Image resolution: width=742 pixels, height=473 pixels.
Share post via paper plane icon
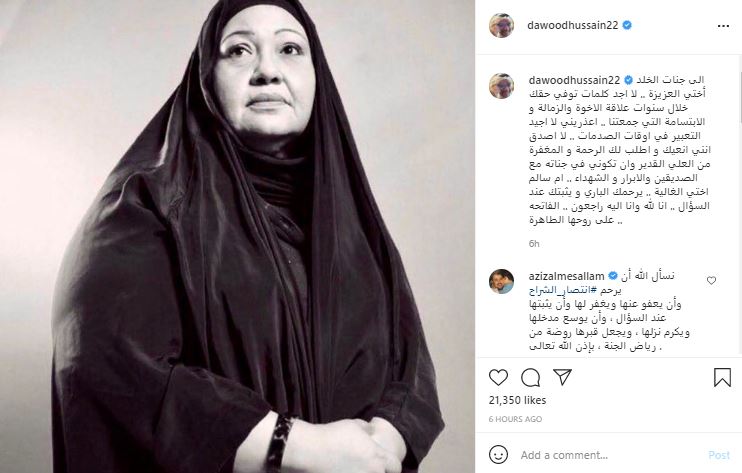563,377
